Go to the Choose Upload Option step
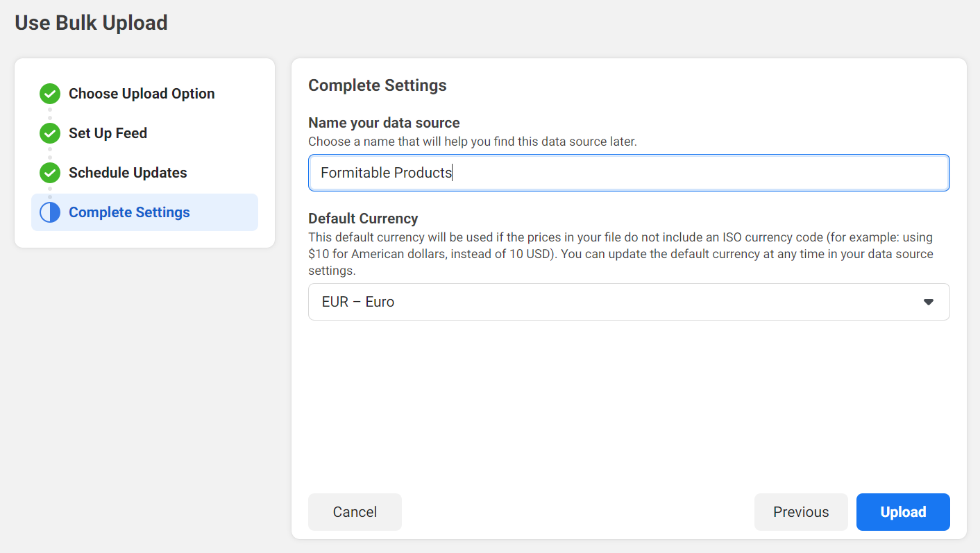 pos(142,94)
